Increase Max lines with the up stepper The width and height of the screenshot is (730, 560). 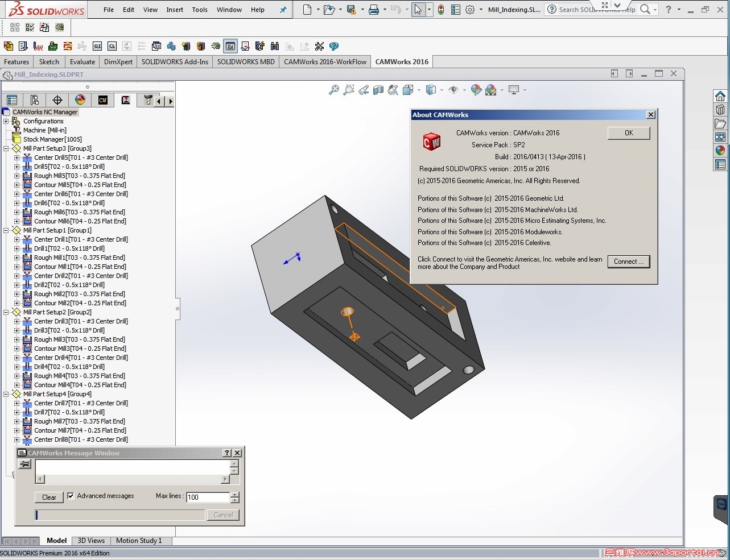(235, 495)
